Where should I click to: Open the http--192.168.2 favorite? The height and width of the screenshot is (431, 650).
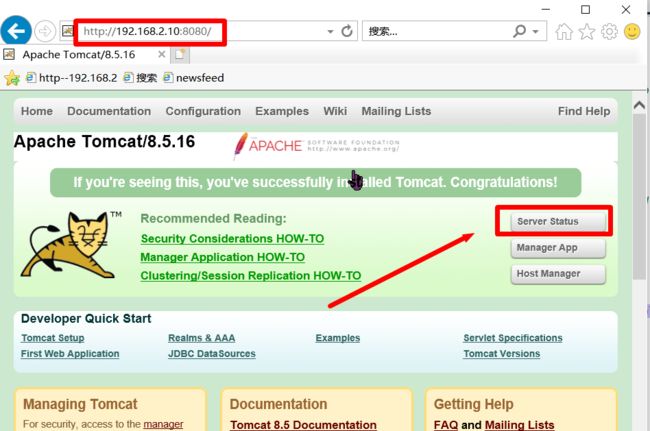click(72, 78)
